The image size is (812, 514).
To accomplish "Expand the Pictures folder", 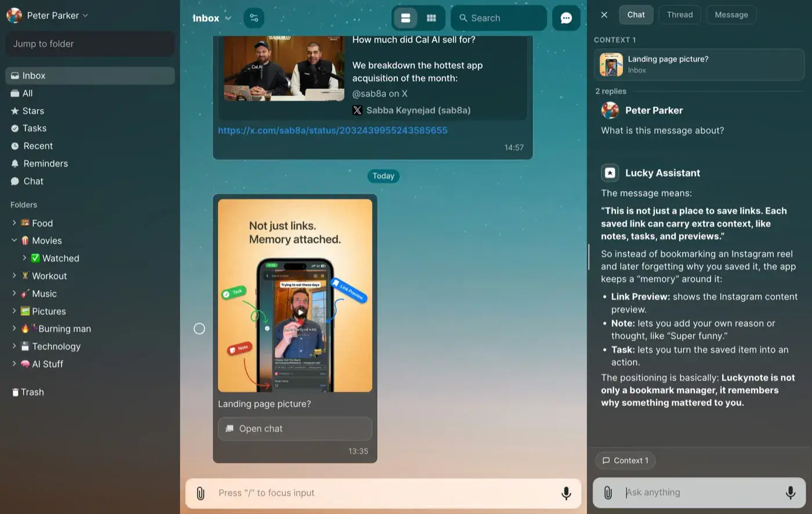I will (x=14, y=311).
